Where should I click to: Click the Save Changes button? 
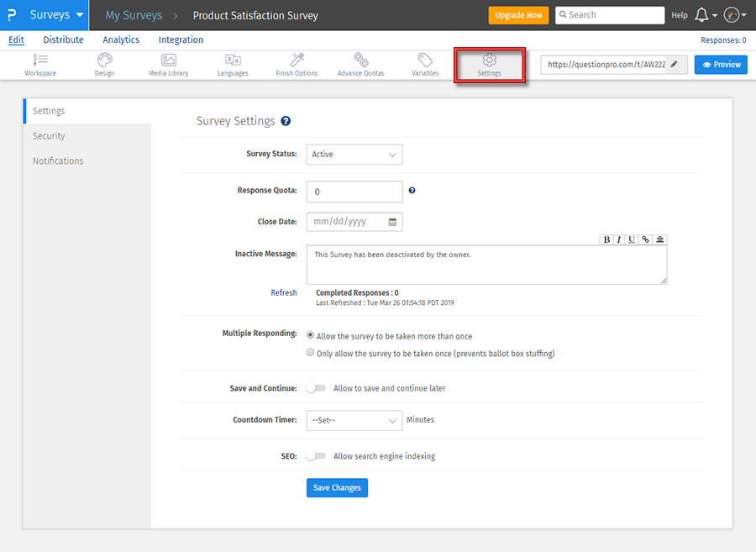(x=337, y=487)
